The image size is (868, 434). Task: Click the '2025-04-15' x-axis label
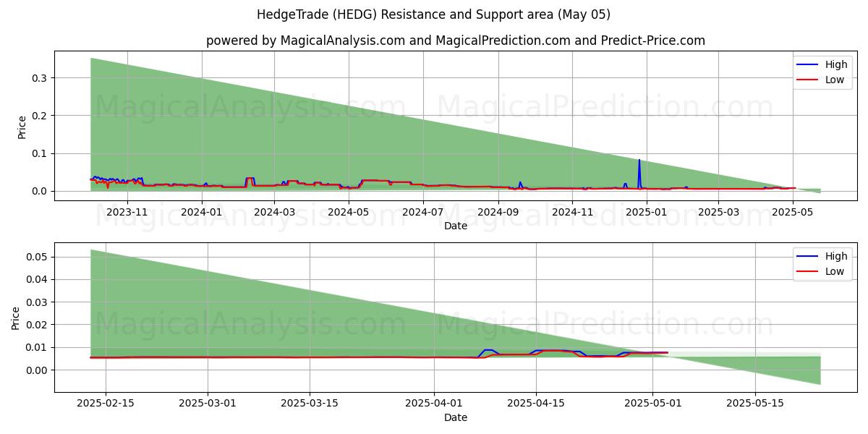536,404
